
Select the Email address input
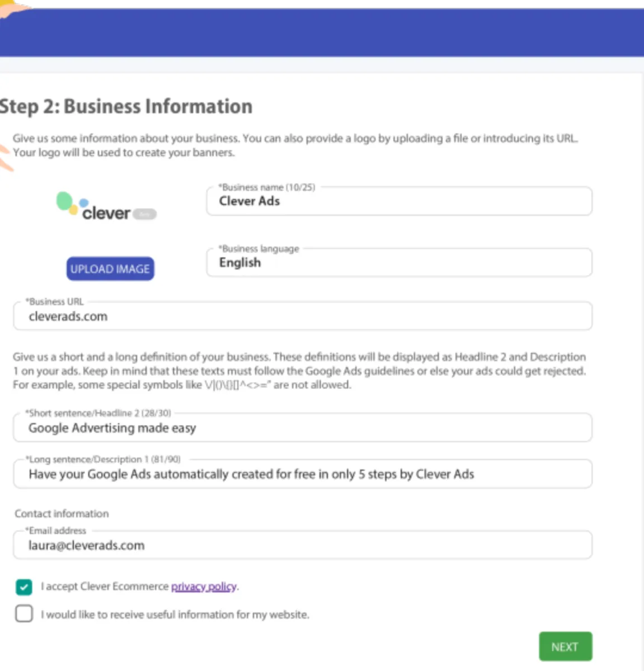[x=302, y=546]
